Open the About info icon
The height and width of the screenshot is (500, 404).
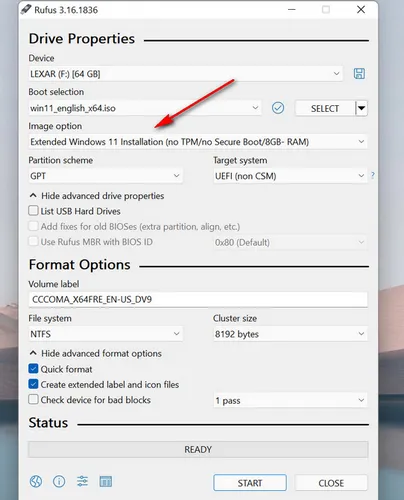tap(59, 481)
